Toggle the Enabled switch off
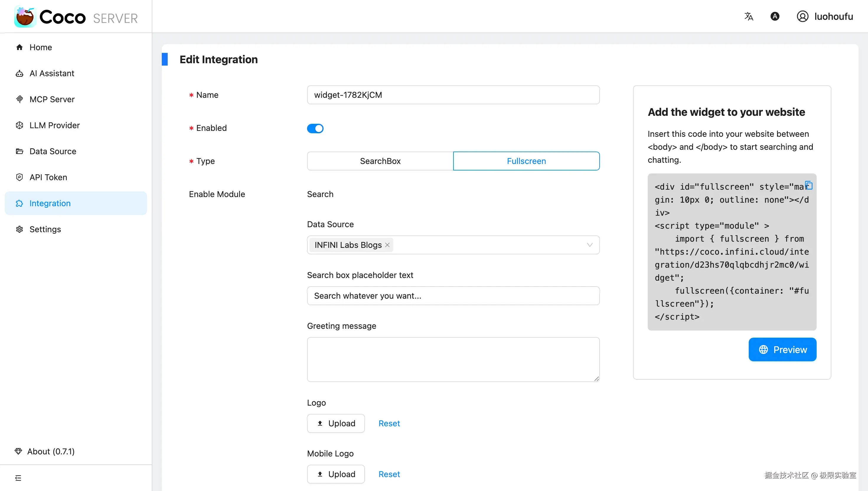The width and height of the screenshot is (868, 491). click(x=315, y=128)
